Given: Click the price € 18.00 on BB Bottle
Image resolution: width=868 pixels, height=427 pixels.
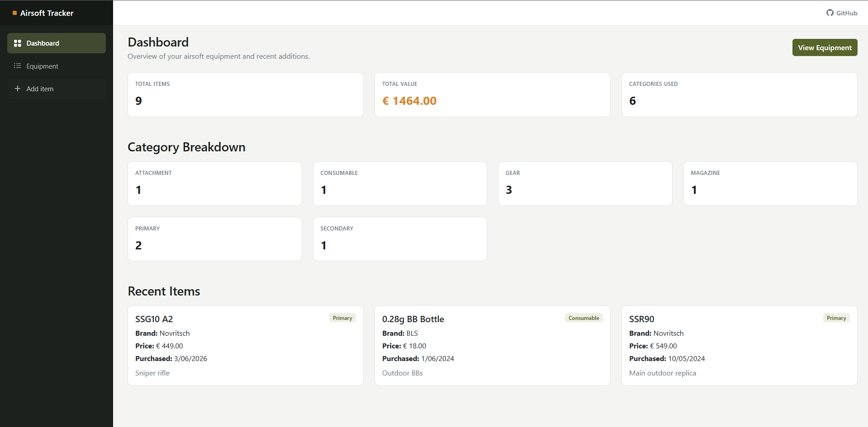Looking at the screenshot, I should coord(414,346).
